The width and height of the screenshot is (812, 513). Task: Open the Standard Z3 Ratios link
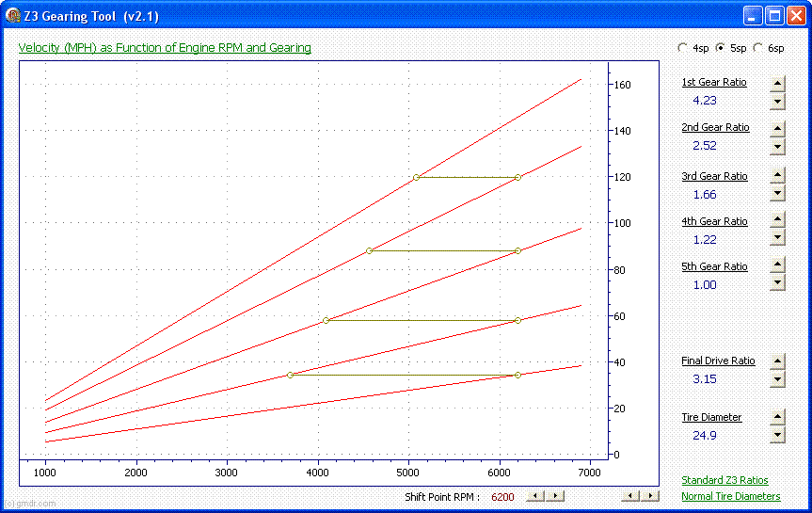(724, 480)
